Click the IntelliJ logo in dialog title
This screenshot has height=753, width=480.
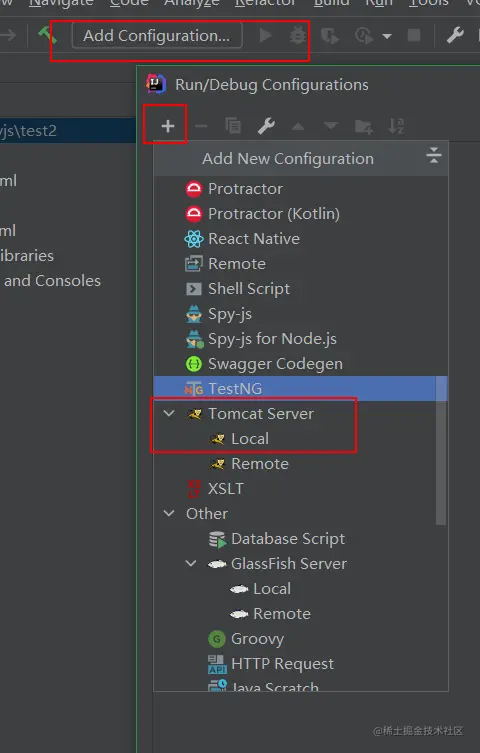pos(156,84)
